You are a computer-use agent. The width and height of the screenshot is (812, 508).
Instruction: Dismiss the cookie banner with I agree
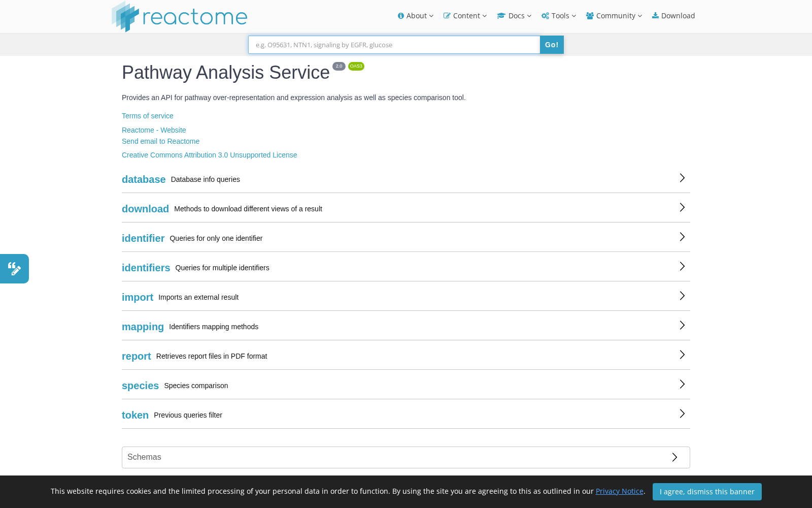707,492
